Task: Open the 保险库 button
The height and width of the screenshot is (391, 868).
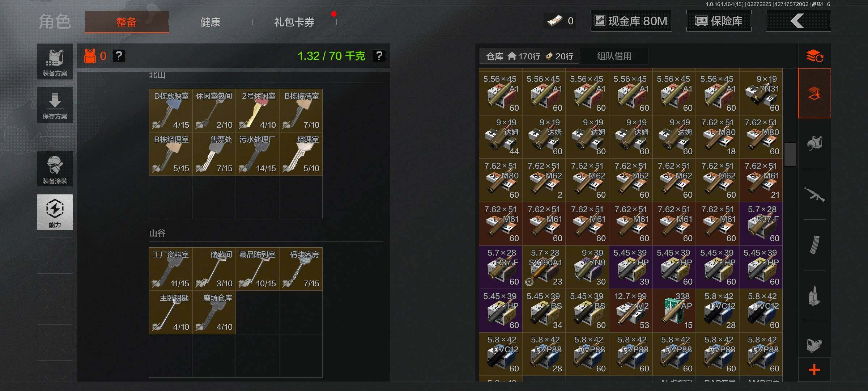Action: coord(719,21)
